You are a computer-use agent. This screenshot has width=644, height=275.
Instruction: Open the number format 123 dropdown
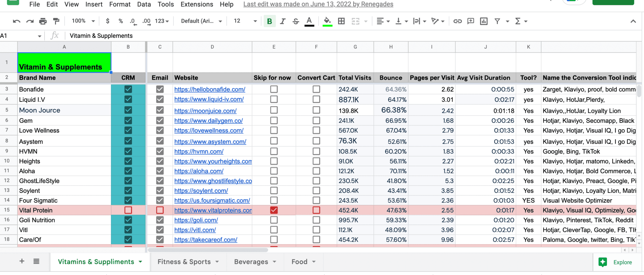coord(162,21)
